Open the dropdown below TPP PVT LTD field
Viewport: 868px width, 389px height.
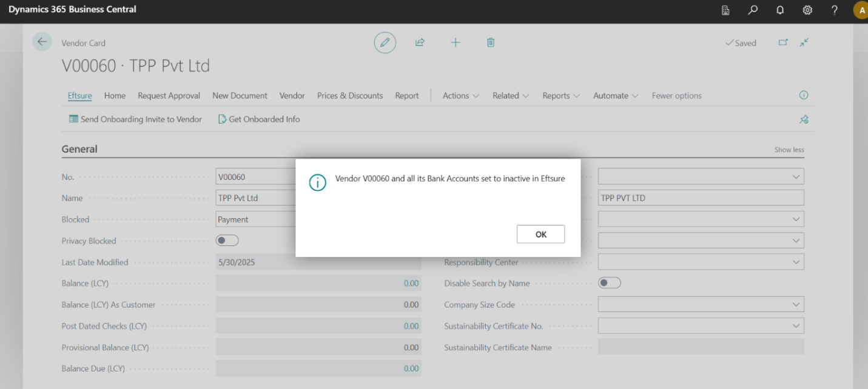(x=796, y=219)
